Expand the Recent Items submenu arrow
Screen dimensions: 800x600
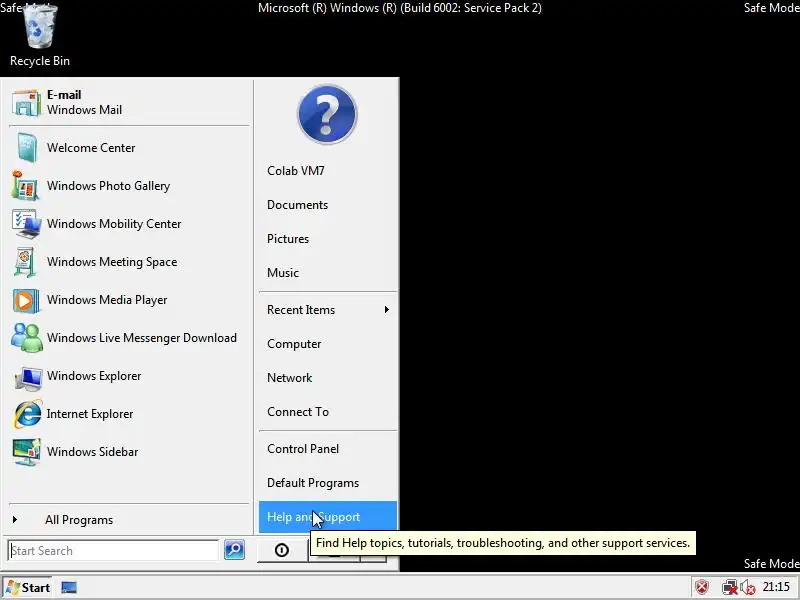tap(387, 310)
